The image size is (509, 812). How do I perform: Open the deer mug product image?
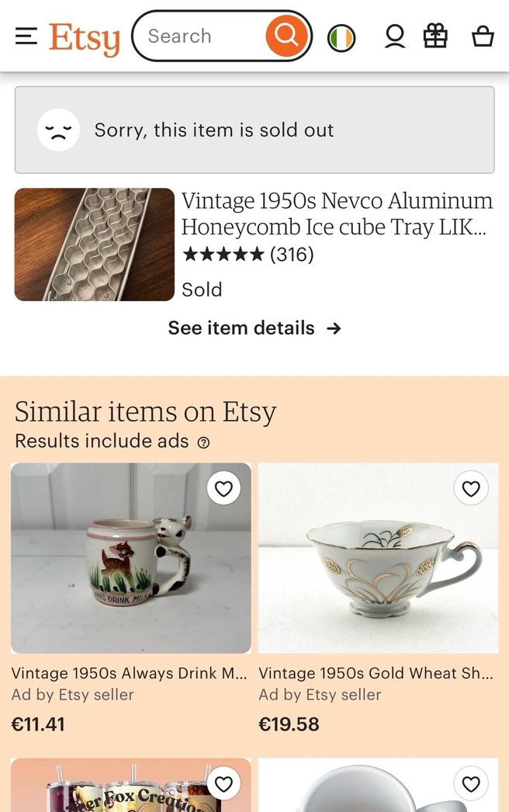point(130,558)
